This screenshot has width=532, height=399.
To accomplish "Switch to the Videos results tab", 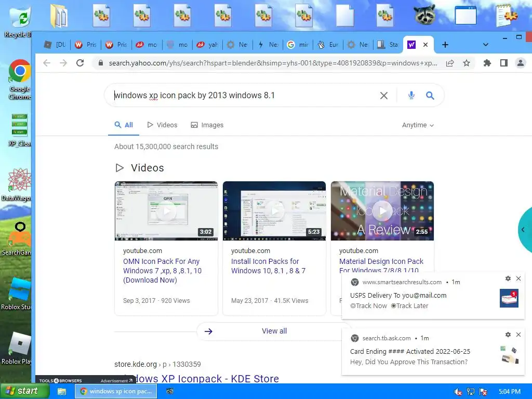I will (162, 125).
